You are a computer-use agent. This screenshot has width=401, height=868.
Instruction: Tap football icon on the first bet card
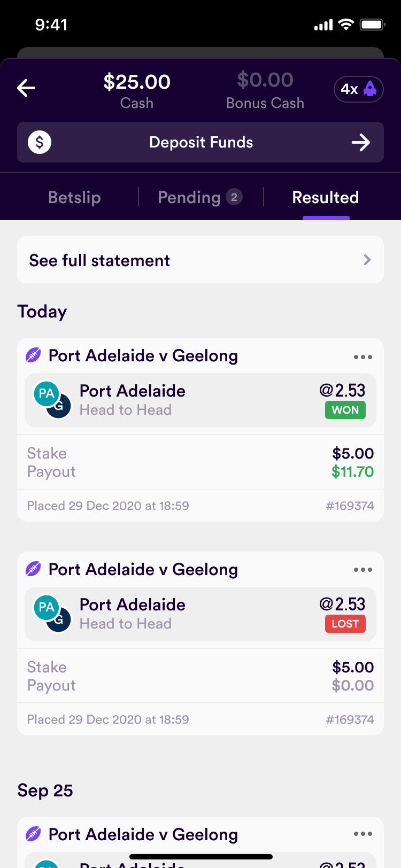pyautogui.click(x=34, y=355)
